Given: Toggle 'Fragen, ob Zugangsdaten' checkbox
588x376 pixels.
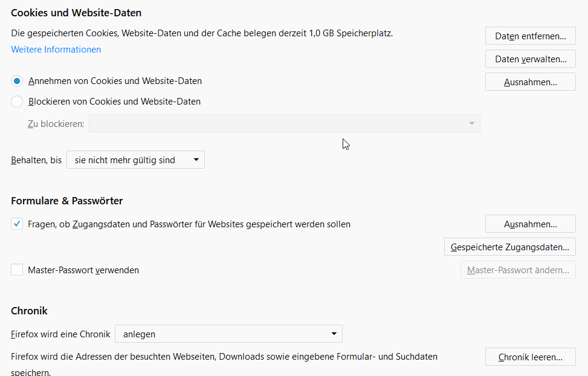Looking at the screenshot, I should point(17,224).
